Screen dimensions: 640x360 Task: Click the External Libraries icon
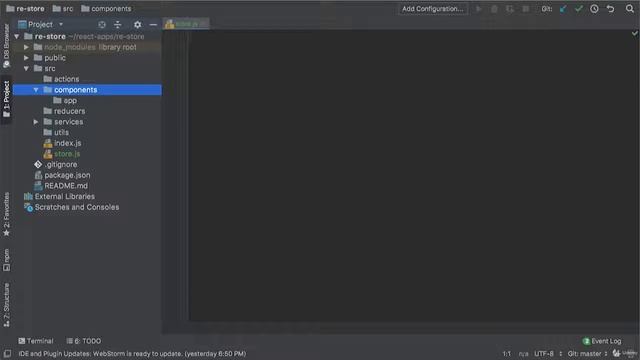point(28,196)
